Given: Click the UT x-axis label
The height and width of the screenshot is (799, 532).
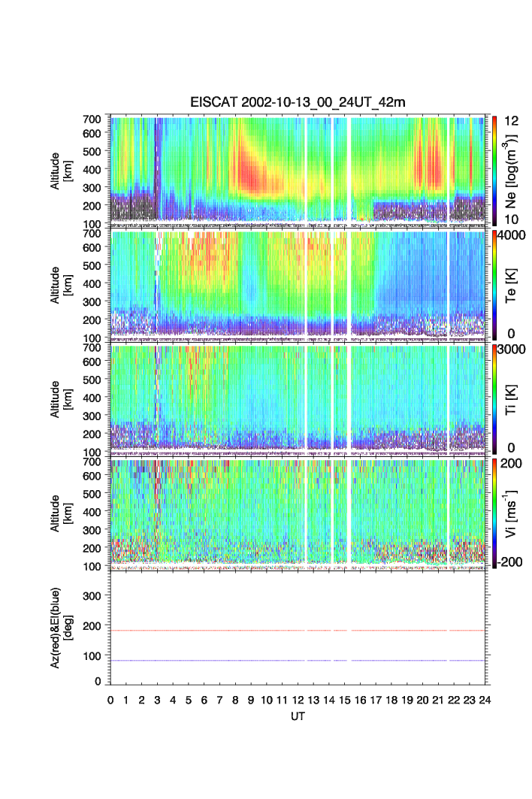Looking at the screenshot, I should (298, 716).
